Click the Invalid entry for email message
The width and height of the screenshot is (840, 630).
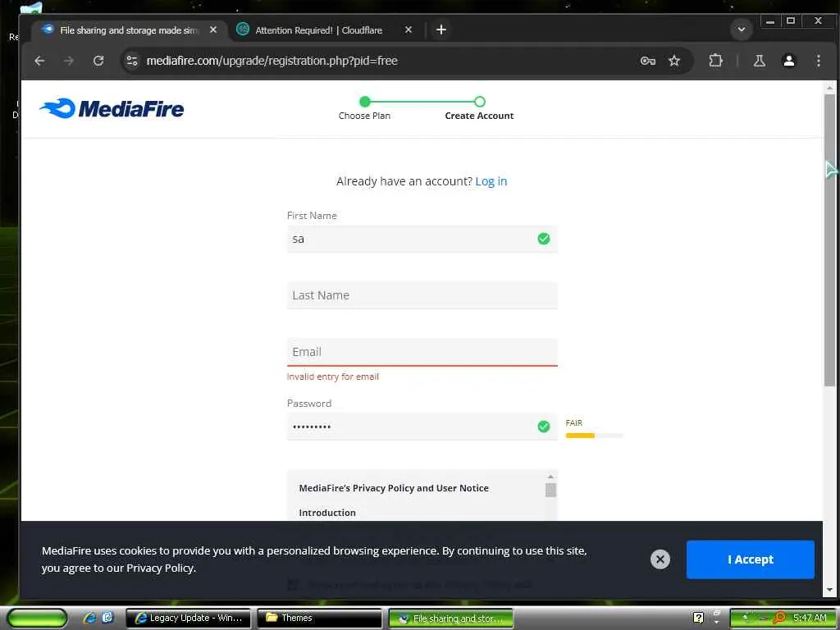[333, 377]
